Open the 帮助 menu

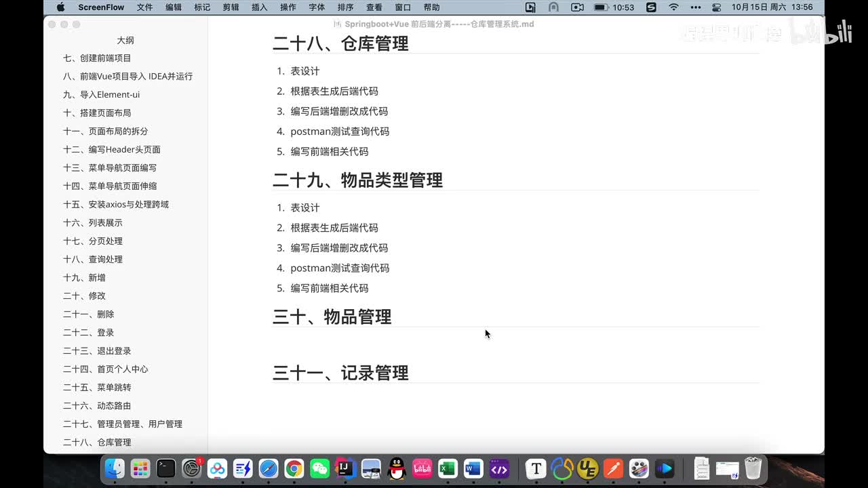[431, 7]
